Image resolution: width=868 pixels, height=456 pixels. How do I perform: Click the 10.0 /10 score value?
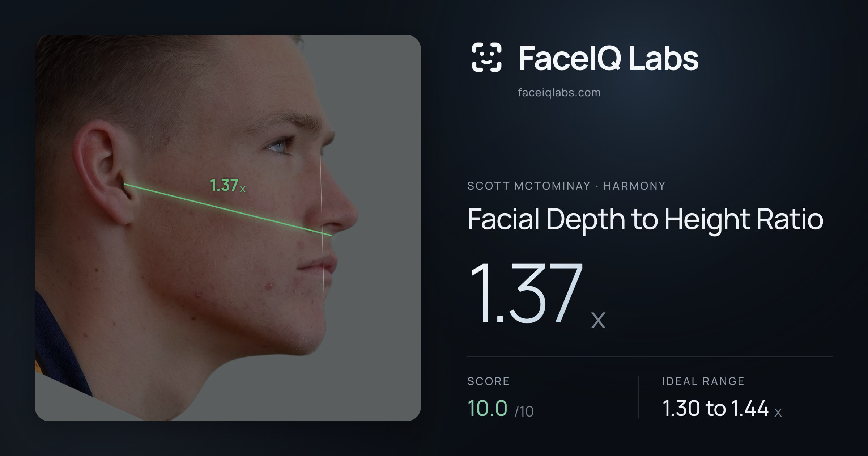tap(500, 409)
